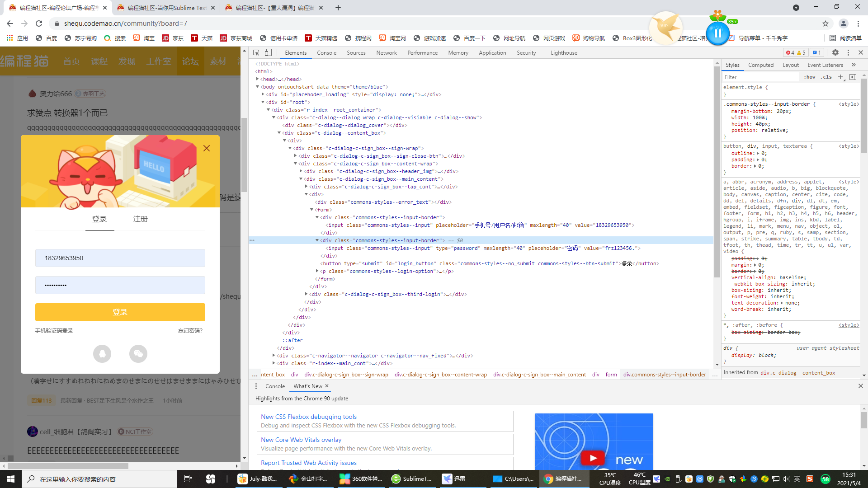Click the Elements panel vertical scrollbar
Image resolution: width=868 pixels, height=488 pixels.
pyautogui.click(x=717, y=172)
